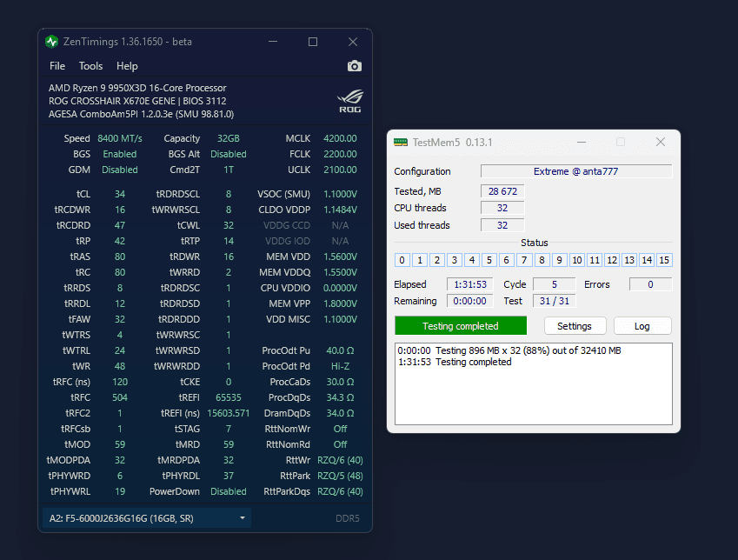This screenshot has height=560, width=738.
Task: Close the TestMem5 window
Action: [661, 142]
